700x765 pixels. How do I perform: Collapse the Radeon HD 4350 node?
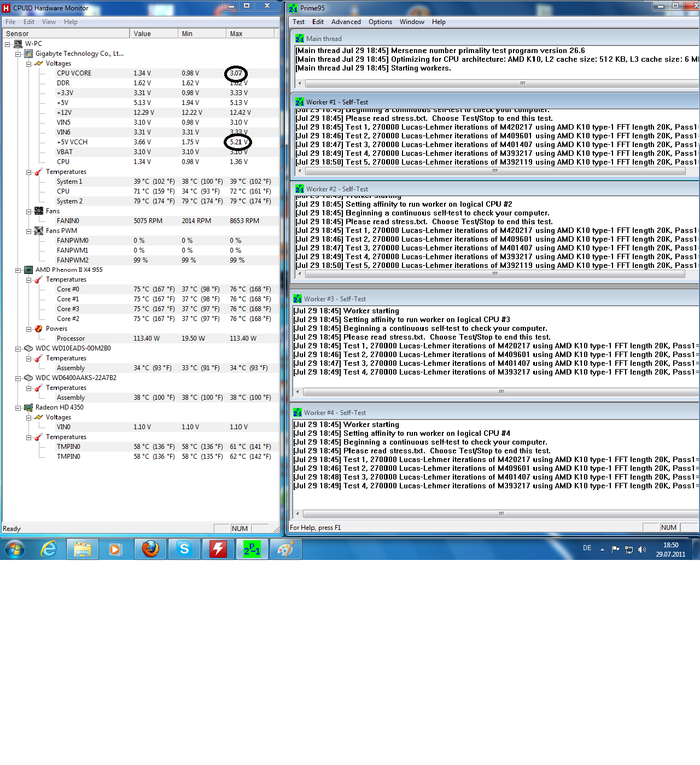tap(18, 408)
